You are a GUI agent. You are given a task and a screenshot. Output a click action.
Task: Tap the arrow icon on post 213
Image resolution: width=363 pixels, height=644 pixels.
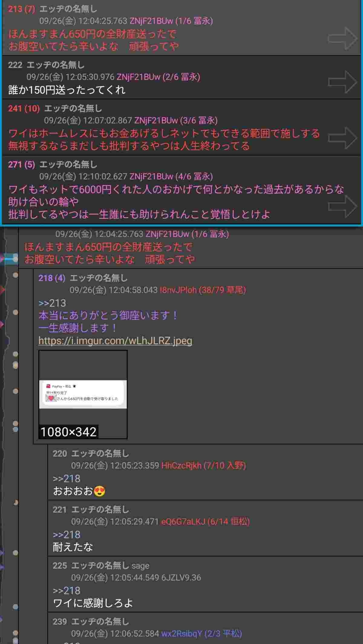pos(342,38)
